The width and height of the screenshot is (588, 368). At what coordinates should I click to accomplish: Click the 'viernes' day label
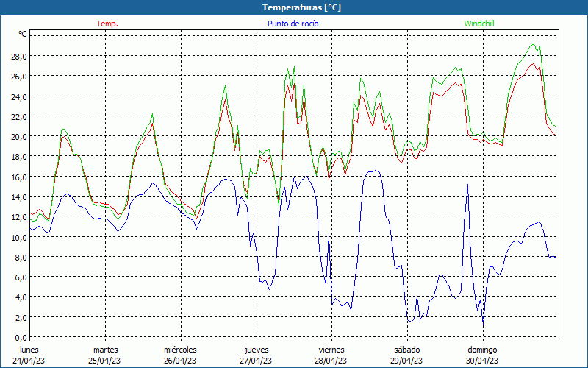[x=331, y=350]
